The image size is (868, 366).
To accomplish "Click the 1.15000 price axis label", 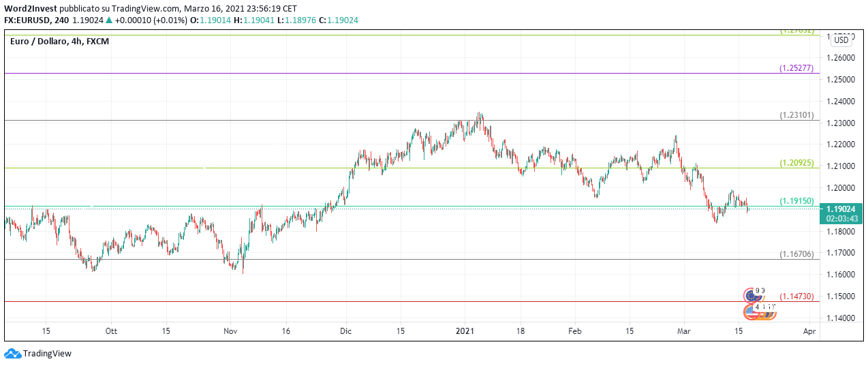I will [840, 296].
